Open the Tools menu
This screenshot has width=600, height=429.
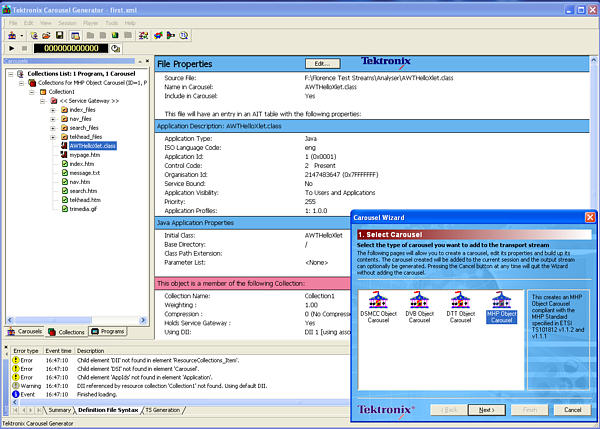tap(112, 23)
